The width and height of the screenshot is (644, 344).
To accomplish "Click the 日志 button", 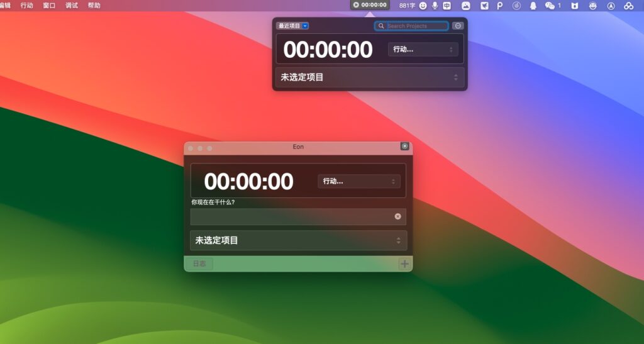I will click(x=199, y=264).
